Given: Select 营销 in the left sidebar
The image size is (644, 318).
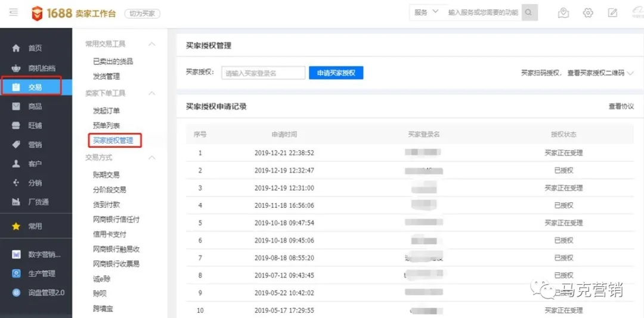Looking at the screenshot, I should (x=35, y=145).
